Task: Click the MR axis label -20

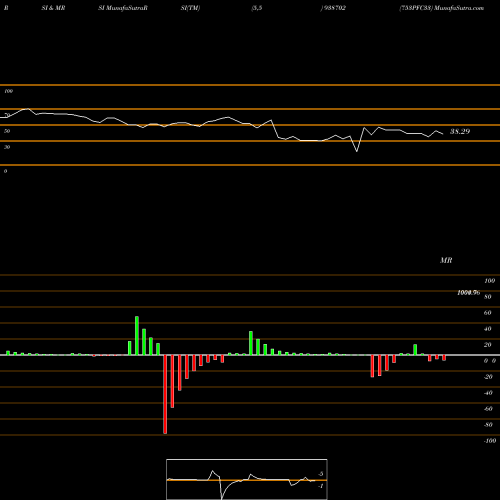Action: click(x=488, y=377)
